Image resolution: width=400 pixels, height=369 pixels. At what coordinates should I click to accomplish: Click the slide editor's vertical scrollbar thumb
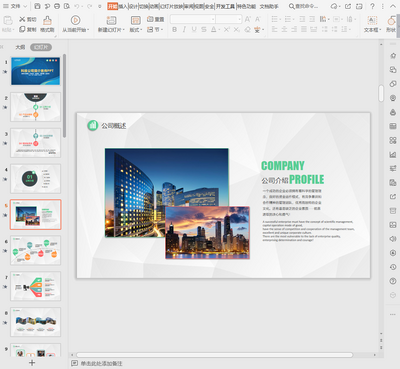(381, 93)
